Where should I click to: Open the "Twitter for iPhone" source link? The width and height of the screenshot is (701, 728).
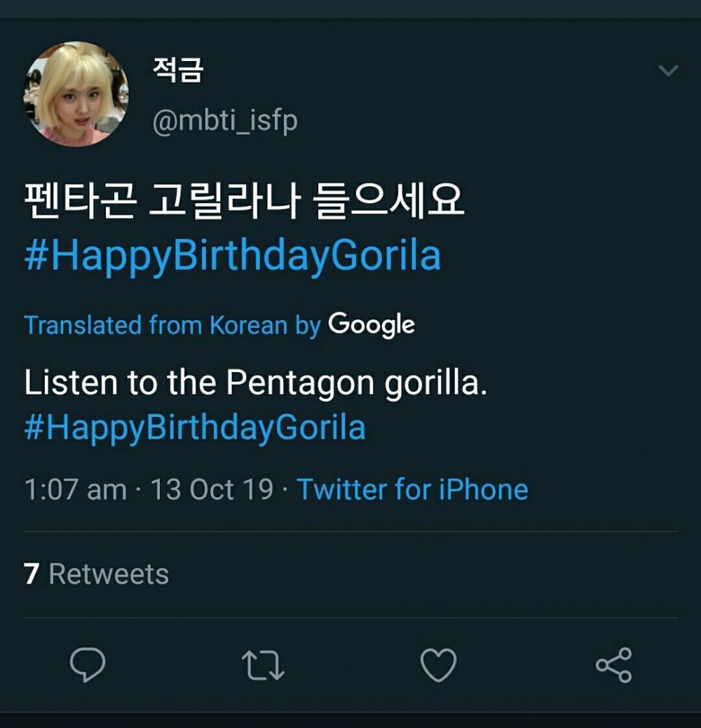413,489
